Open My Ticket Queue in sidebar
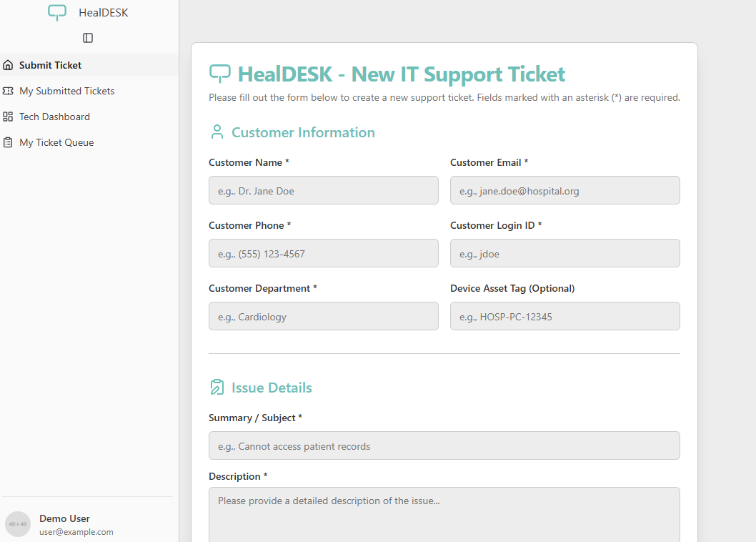Image resolution: width=756 pixels, height=542 pixels. (x=56, y=142)
